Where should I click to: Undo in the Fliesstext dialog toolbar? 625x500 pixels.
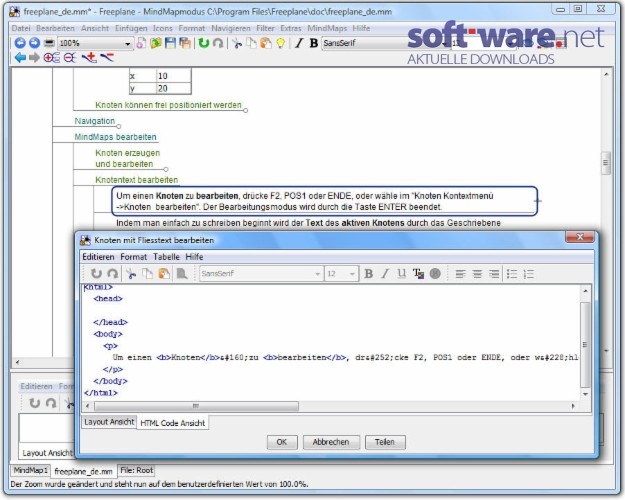pos(96,274)
